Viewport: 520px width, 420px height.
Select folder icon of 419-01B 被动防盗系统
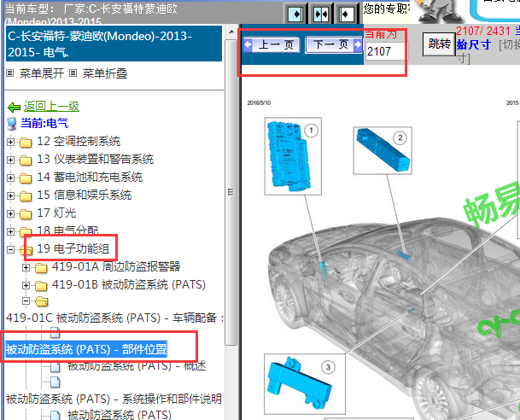point(41,286)
